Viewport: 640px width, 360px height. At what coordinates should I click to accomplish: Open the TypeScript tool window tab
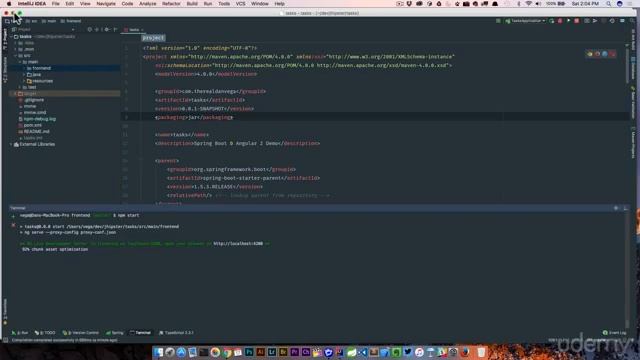(176, 333)
